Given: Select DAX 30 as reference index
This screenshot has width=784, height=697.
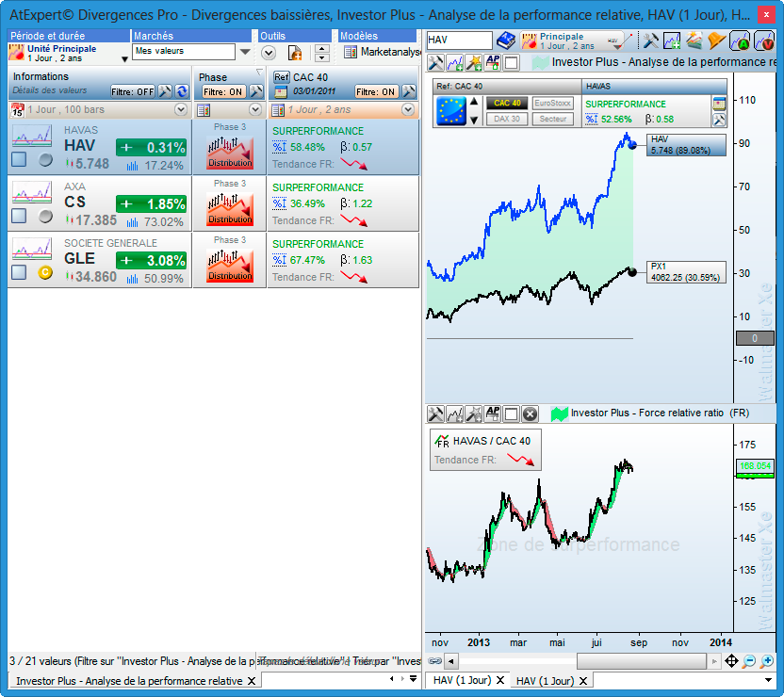Looking at the screenshot, I should [x=507, y=119].
